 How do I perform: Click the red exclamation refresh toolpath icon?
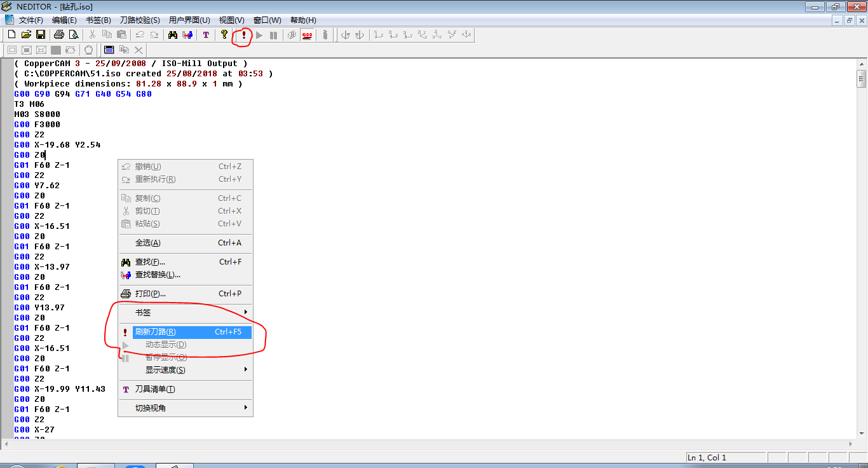click(244, 35)
